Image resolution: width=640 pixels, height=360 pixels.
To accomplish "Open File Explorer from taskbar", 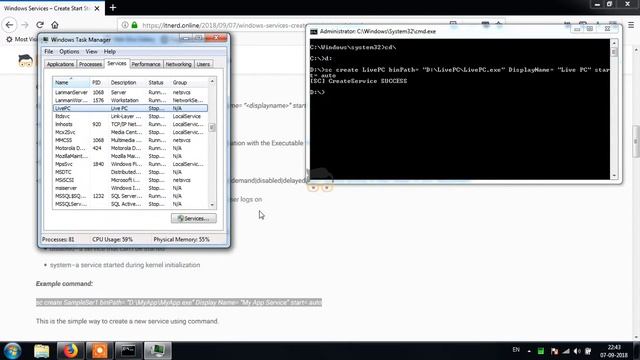I will click(x=42, y=351).
